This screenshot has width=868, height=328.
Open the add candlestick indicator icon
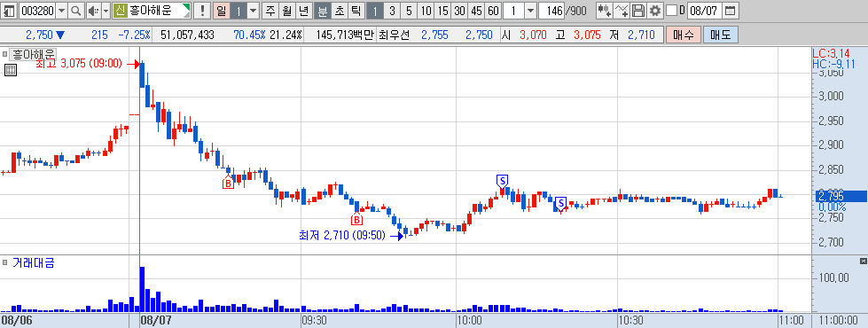(x=605, y=11)
